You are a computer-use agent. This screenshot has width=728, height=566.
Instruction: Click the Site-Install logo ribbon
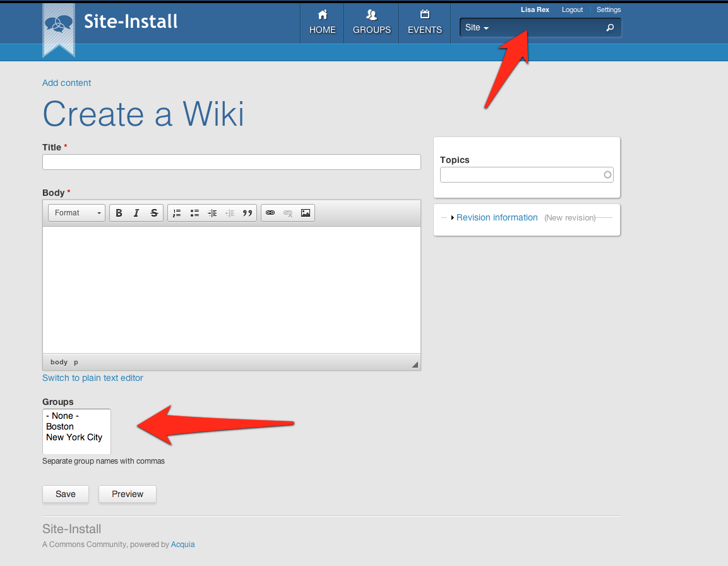click(59, 30)
